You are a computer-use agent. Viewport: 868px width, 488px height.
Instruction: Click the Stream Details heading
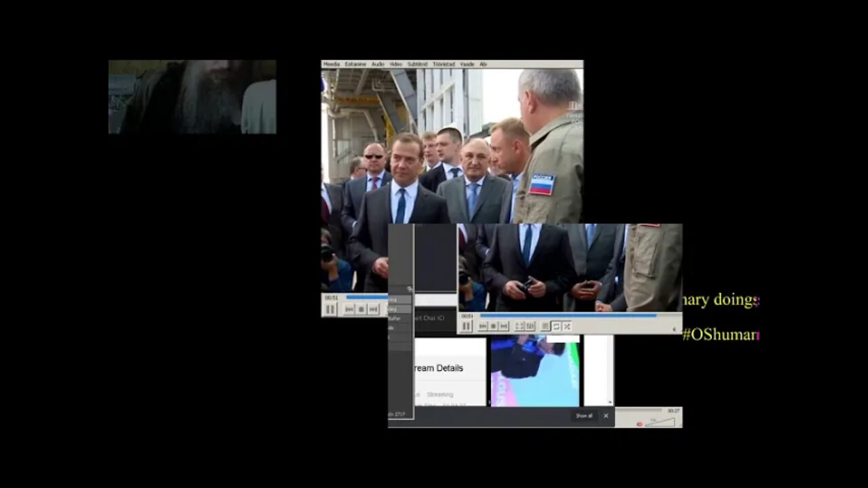point(439,368)
